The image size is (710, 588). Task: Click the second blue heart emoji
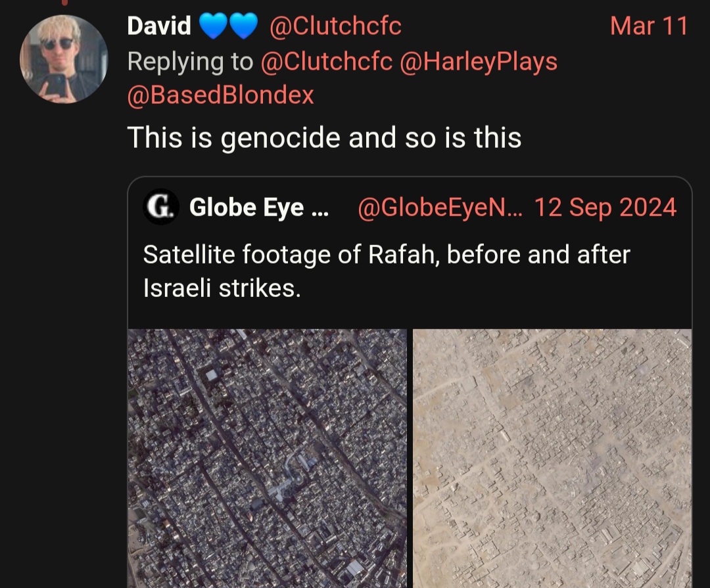[x=243, y=26]
